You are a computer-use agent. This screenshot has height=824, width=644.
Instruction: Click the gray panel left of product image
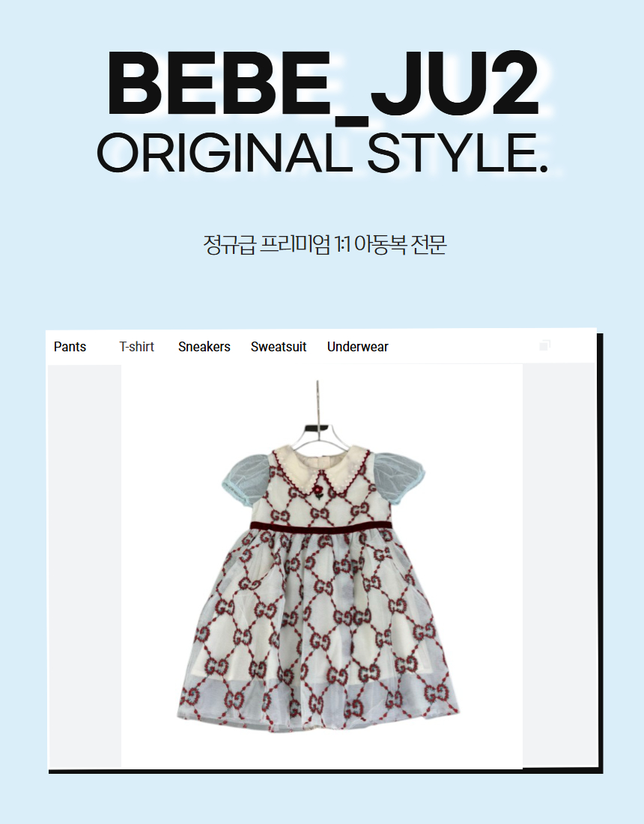click(x=85, y=566)
